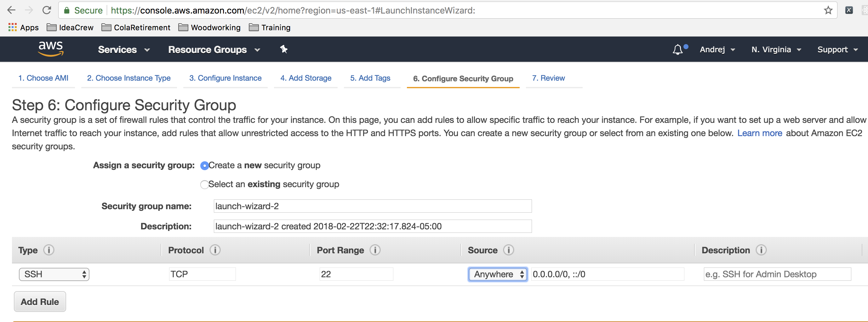
Task: Click the bookmark star in address bar
Action: (828, 10)
